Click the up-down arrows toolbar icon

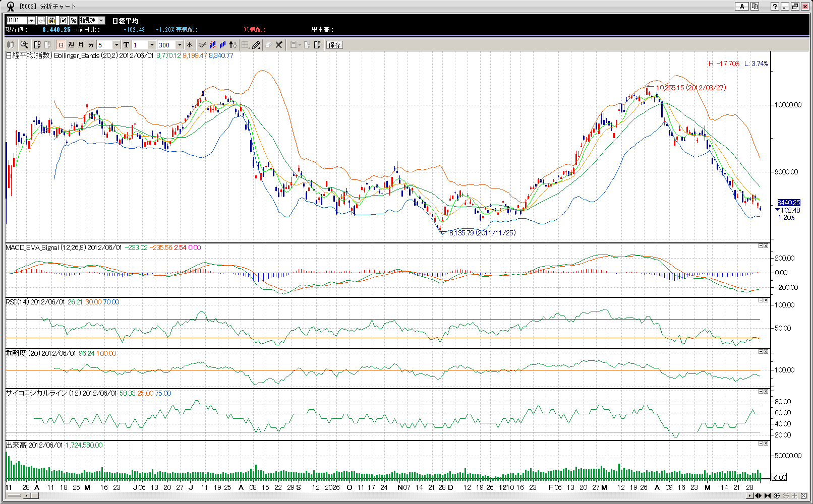coord(233,45)
